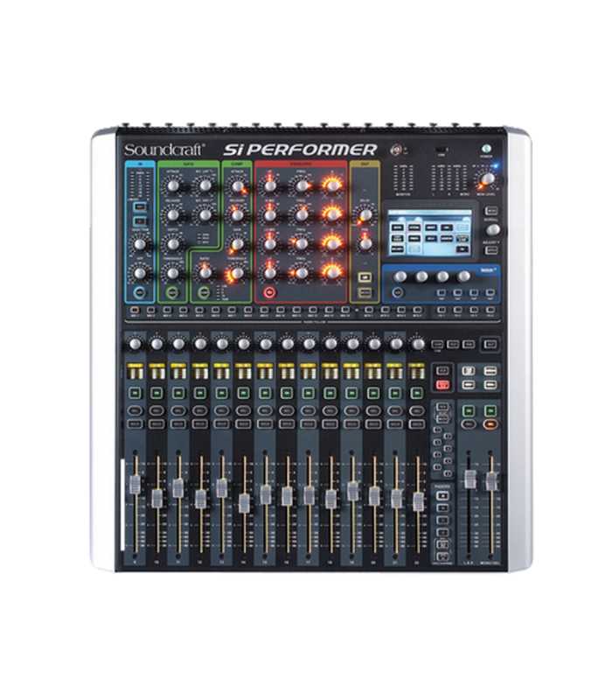
Task: Toggle the channel 12 ON button
Action: 200,393
